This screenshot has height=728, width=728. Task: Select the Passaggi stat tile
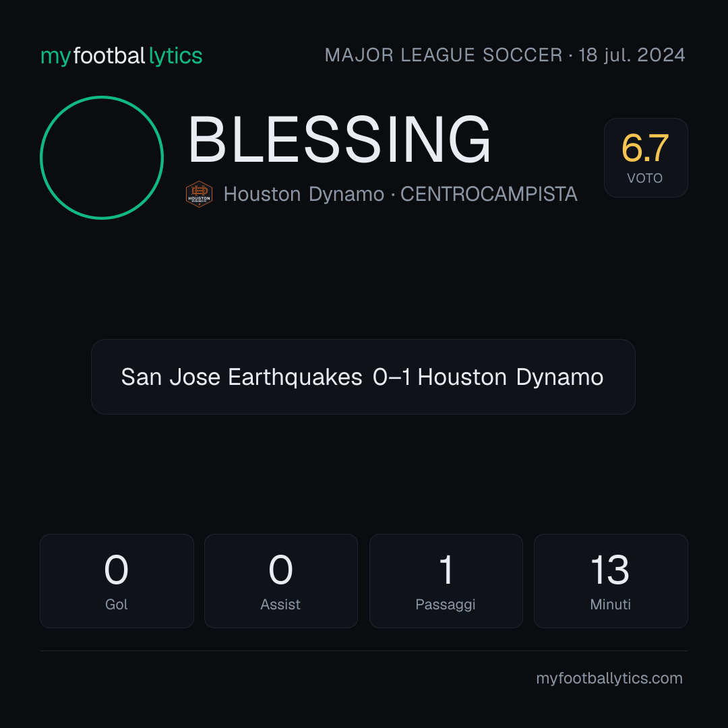click(x=446, y=581)
